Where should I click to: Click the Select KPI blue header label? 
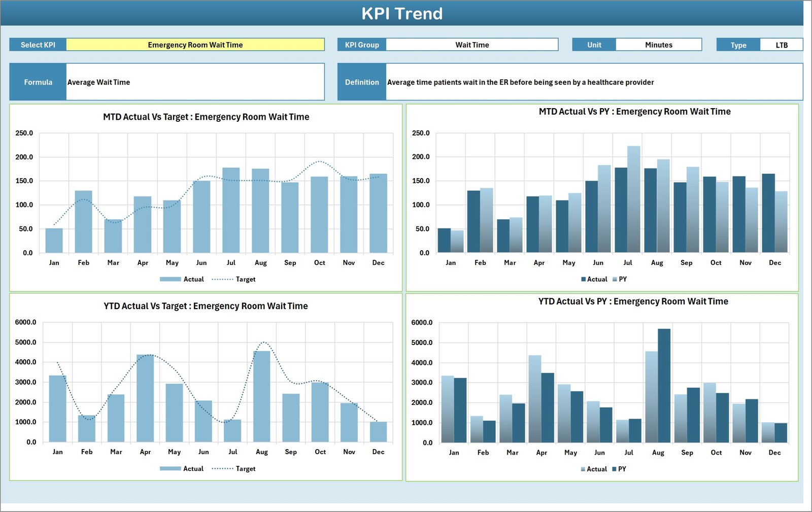click(38, 45)
